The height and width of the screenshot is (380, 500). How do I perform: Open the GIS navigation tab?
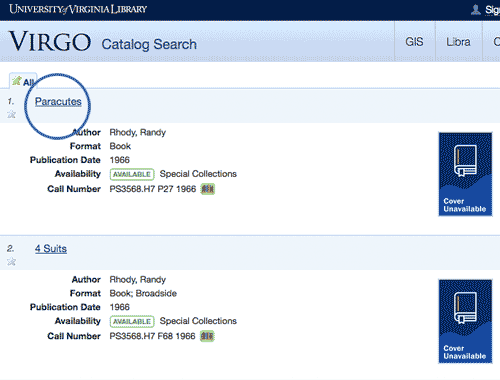point(414,42)
